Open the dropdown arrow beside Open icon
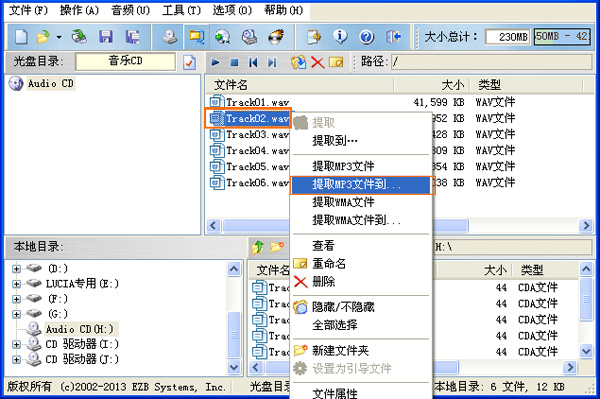 pyautogui.click(x=59, y=37)
